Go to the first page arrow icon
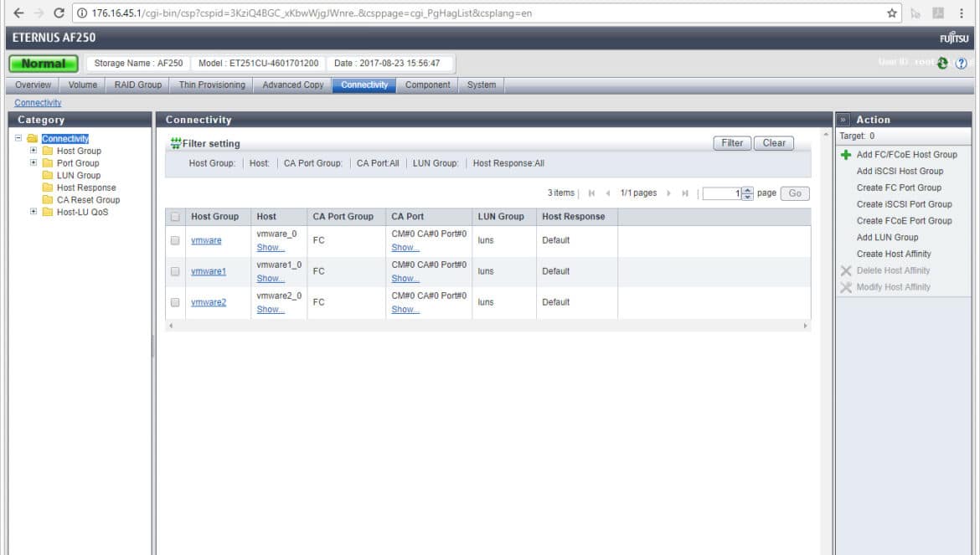Viewport: 980px width, 555px height. click(591, 193)
